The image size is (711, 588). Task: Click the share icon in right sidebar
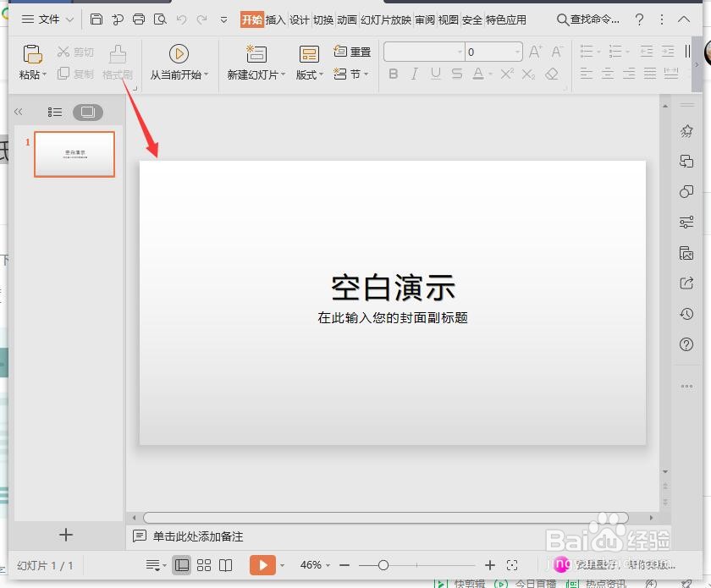pos(686,283)
